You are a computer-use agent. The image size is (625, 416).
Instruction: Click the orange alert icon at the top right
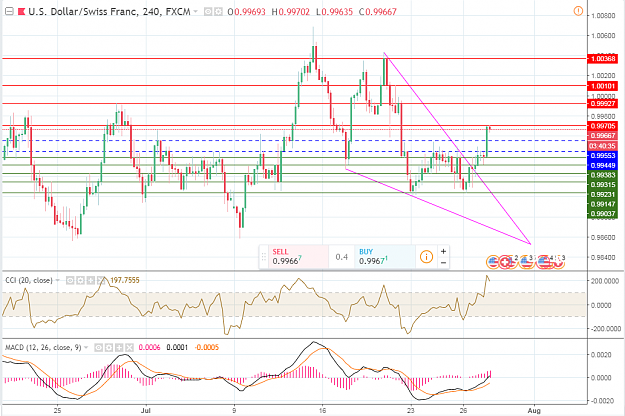[x=578, y=11]
